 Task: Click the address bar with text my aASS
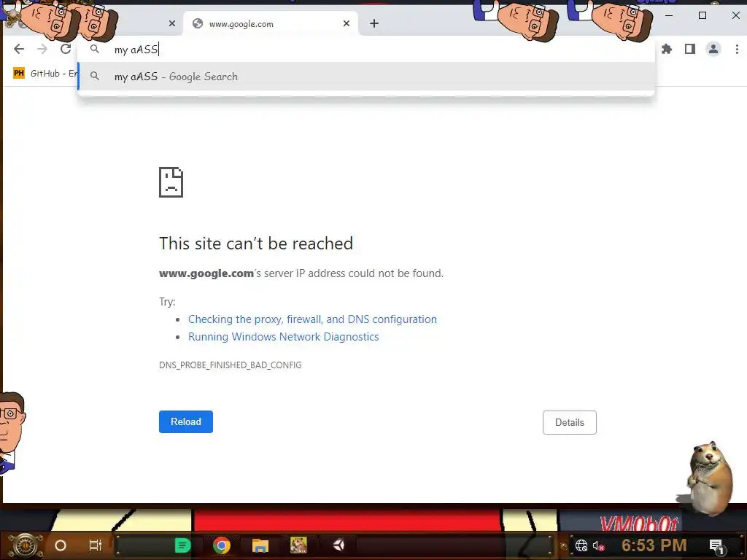[366, 49]
